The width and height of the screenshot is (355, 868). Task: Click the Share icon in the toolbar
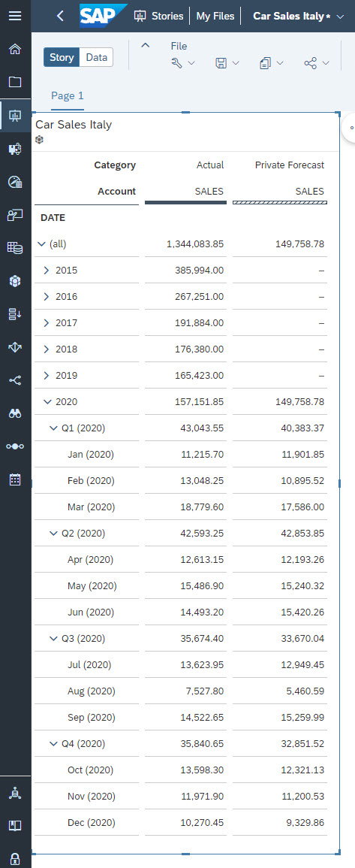tap(310, 63)
